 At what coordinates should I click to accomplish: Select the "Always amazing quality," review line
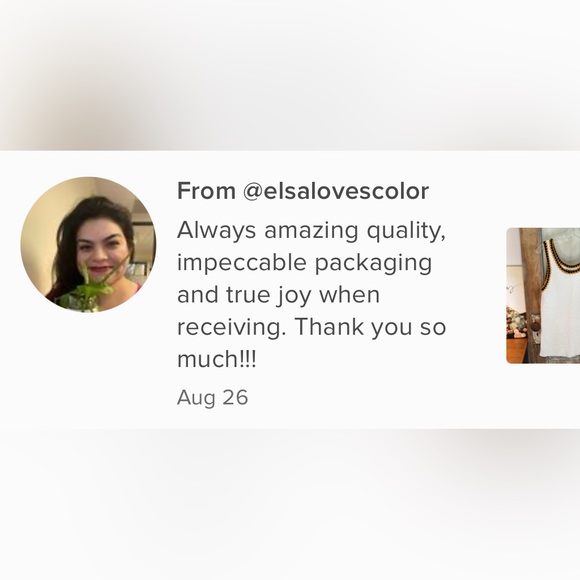(x=311, y=232)
